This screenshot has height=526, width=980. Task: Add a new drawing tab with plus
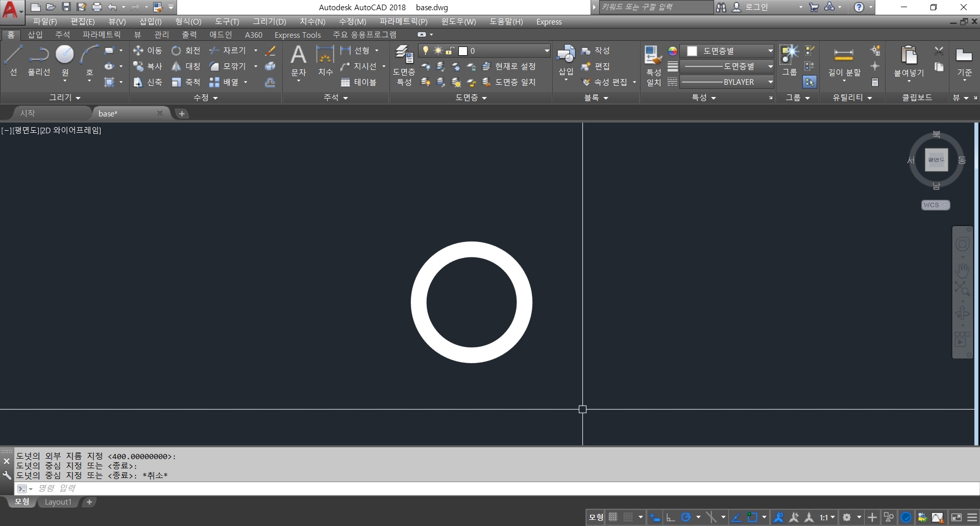pyautogui.click(x=182, y=113)
